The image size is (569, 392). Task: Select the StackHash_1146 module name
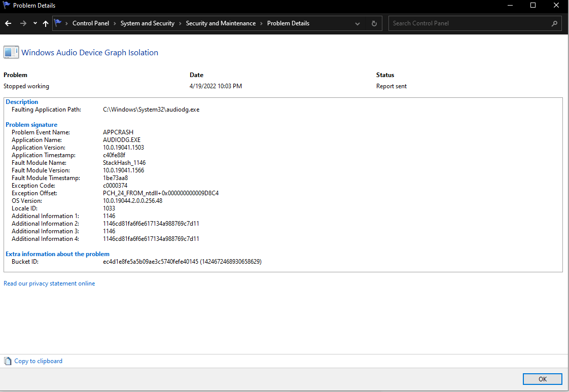coord(124,163)
